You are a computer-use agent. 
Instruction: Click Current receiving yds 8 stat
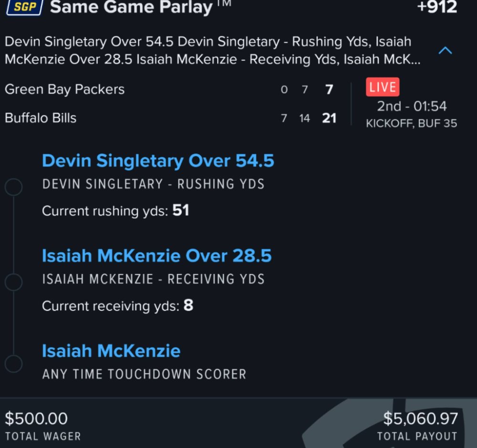[117, 305]
